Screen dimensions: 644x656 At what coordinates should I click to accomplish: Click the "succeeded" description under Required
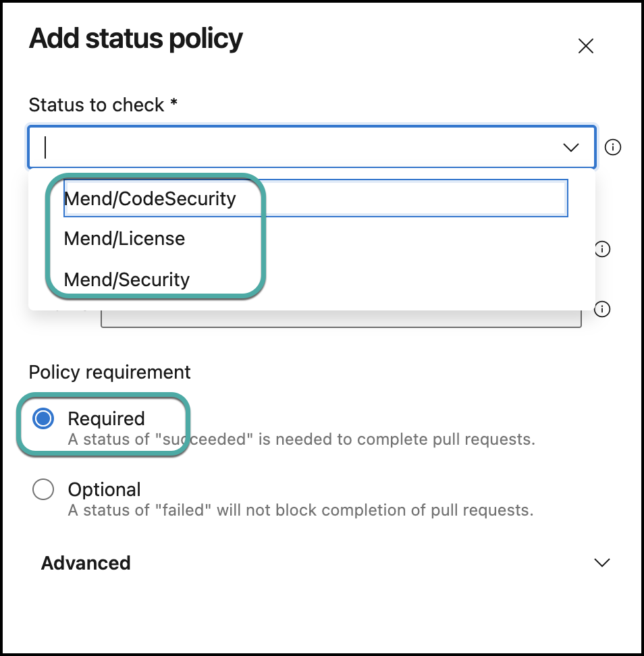301,440
